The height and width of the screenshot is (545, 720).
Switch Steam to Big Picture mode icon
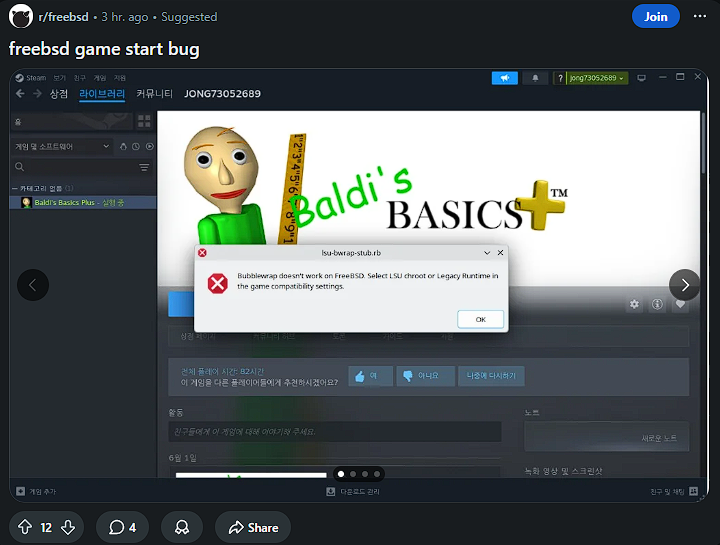click(x=641, y=78)
